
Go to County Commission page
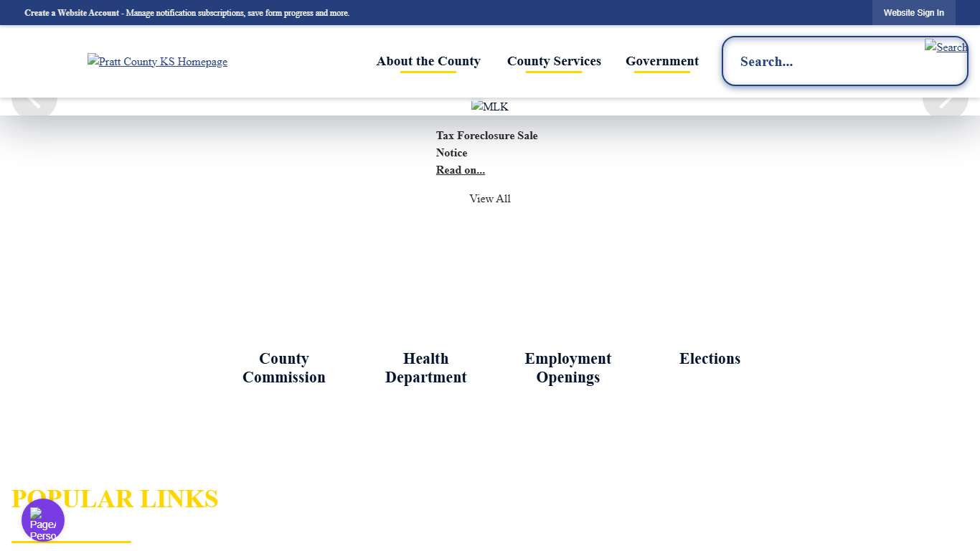pos(283,368)
